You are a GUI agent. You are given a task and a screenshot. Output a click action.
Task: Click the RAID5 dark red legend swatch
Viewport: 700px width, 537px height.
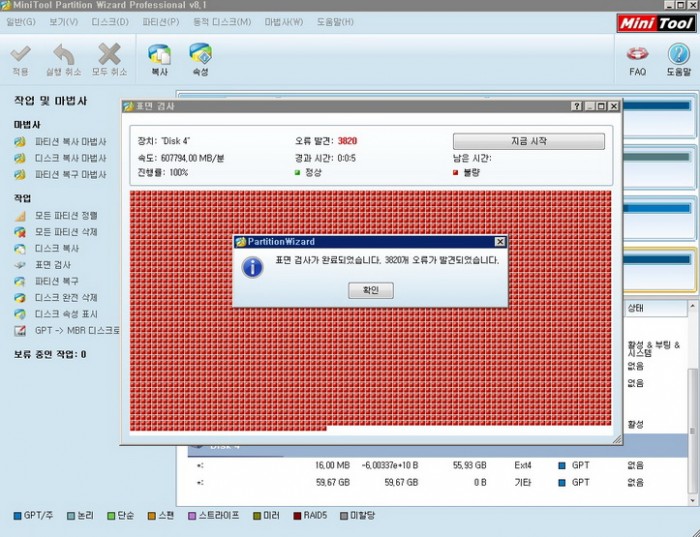point(297,516)
